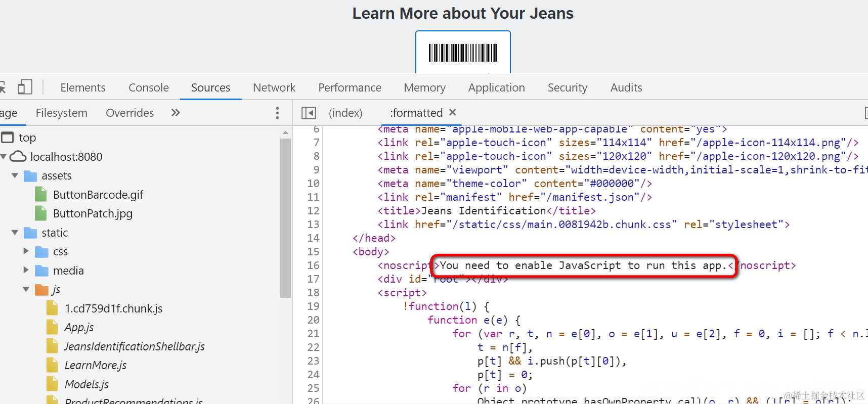Click the JeansIdentificationShellbar.js file icon
This screenshot has height=404, width=868.
click(x=52, y=346)
